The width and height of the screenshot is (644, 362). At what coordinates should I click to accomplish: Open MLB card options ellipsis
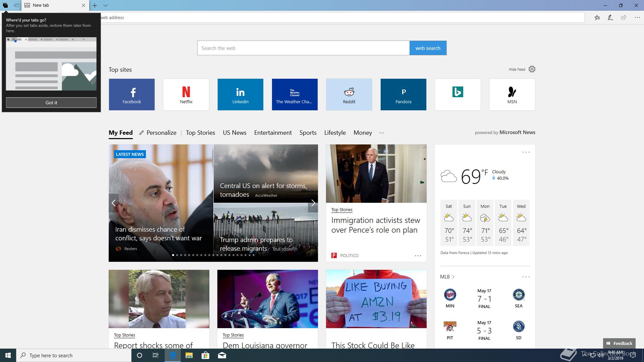(x=526, y=277)
